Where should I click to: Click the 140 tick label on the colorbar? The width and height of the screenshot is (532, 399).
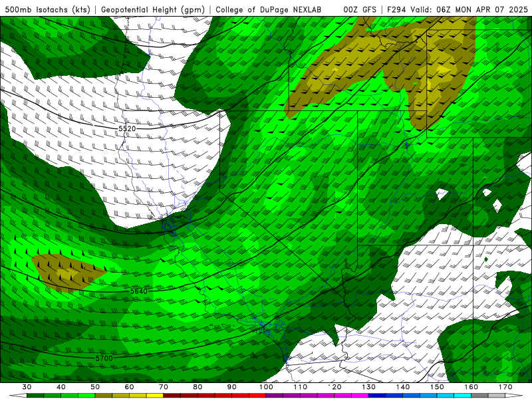pos(403,387)
